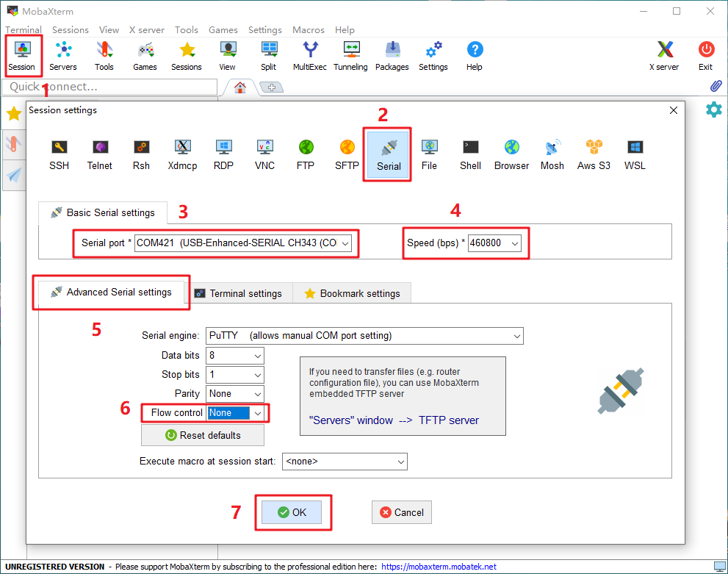Select the SSH session type icon
728x574 pixels.
pos(59,154)
